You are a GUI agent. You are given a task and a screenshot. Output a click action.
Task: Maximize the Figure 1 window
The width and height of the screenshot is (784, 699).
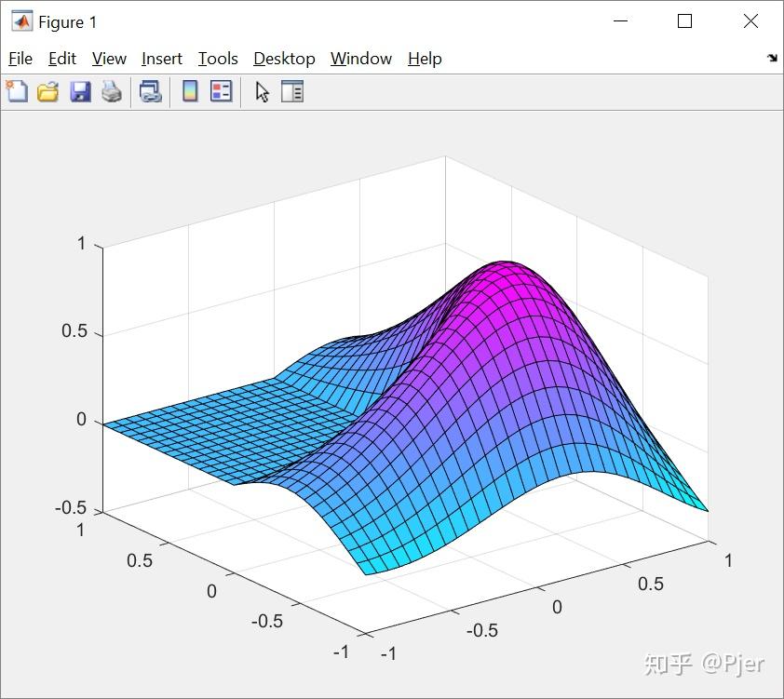684,21
